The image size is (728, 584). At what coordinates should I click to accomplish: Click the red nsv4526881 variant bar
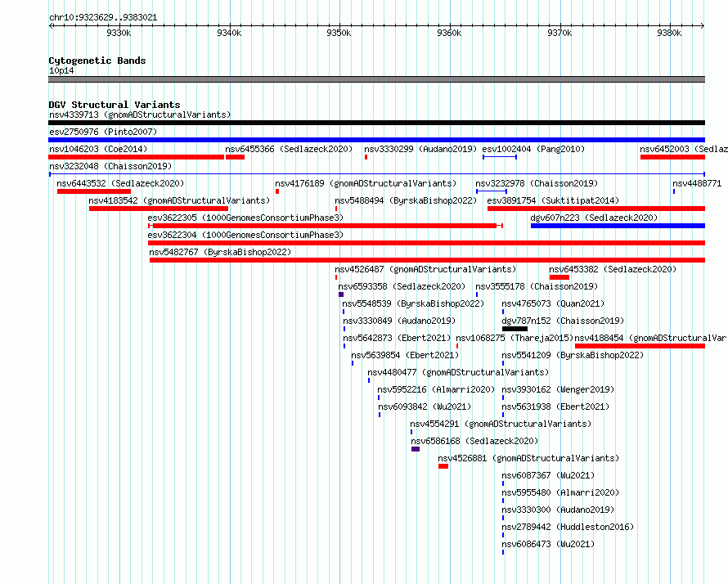coord(443,466)
